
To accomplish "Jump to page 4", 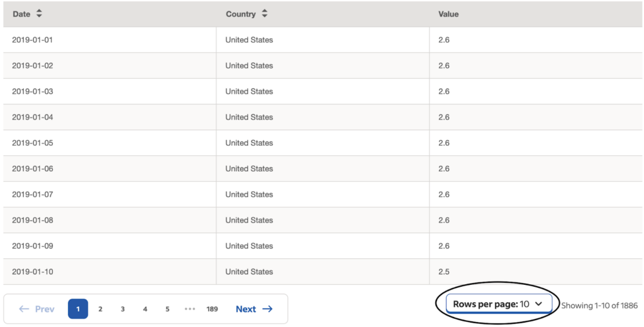I will [145, 309].
